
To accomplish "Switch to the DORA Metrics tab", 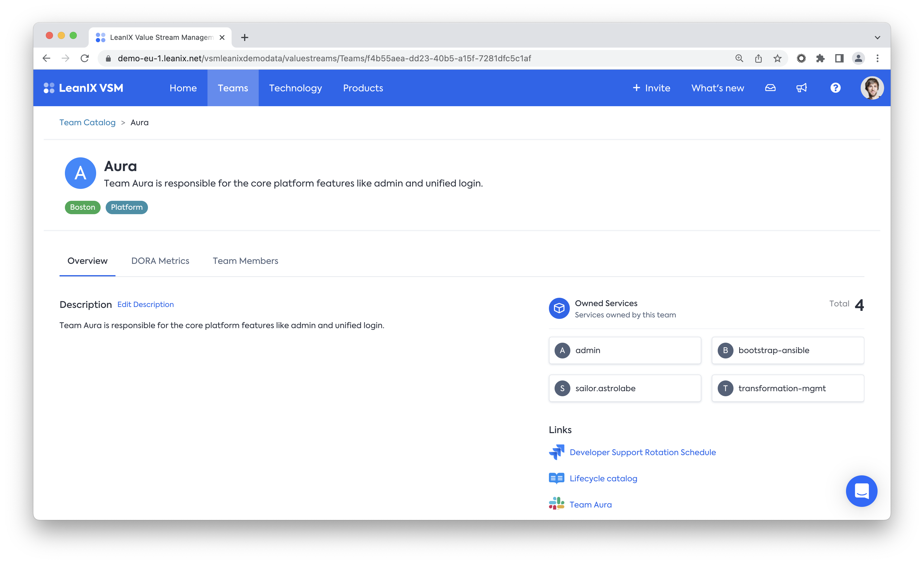I will coord(160,261).
